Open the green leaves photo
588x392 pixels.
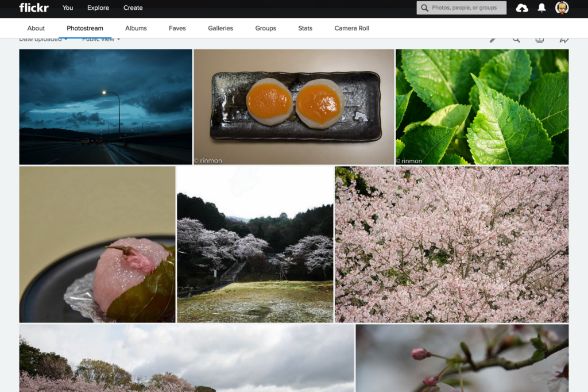pos(482,107)
